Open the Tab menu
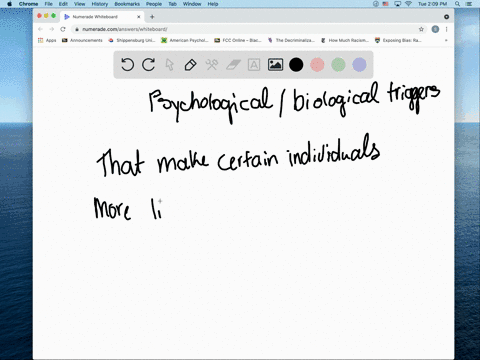Viewport: 480px width, 360px height. coord(172,4)
